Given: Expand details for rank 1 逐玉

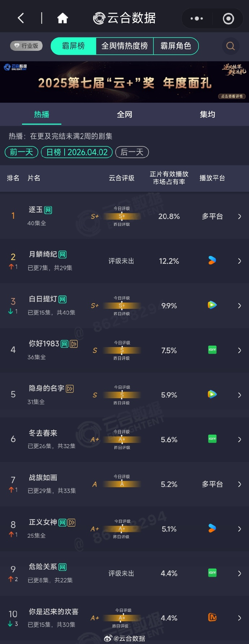Looking at the screenshot, I should [x=239, y=216].
